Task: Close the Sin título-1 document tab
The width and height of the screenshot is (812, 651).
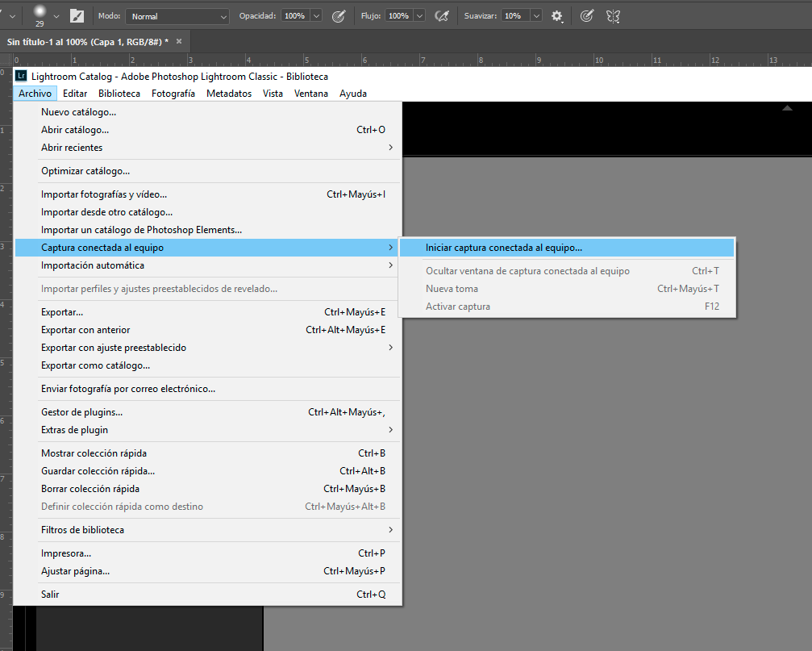Action: [179, 41]
